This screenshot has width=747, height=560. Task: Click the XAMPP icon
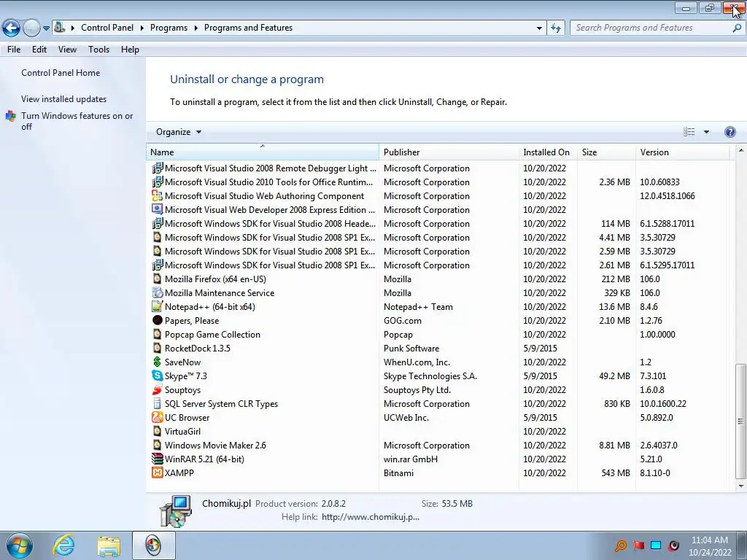click(x=158, y=472)
